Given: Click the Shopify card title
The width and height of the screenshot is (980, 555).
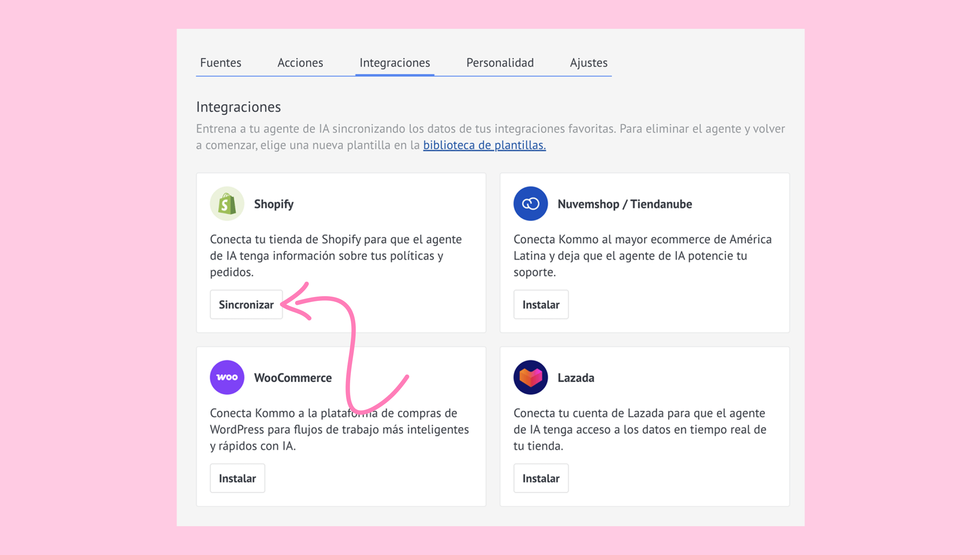Looking at the screenshot, I should (273, 204).
